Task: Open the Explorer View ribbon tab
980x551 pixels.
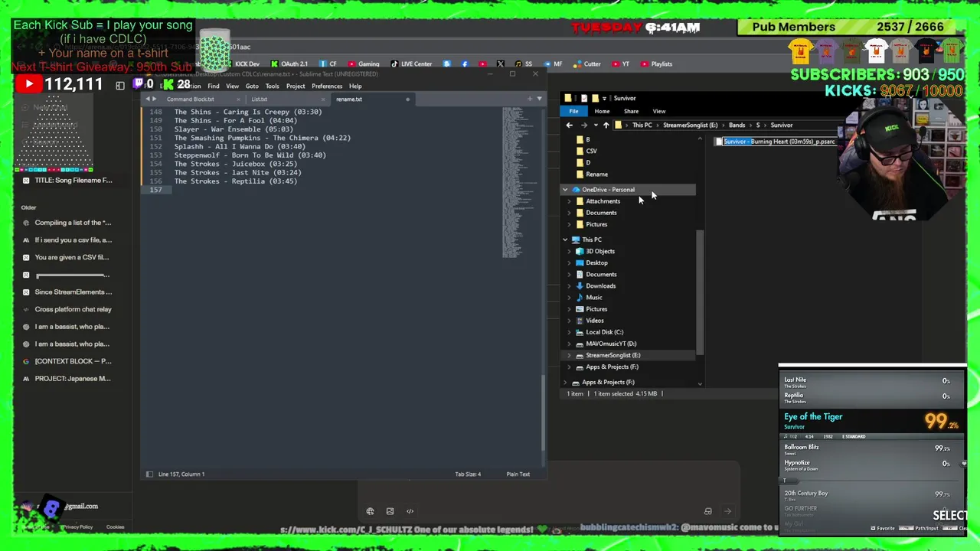Action: (658, 112)
